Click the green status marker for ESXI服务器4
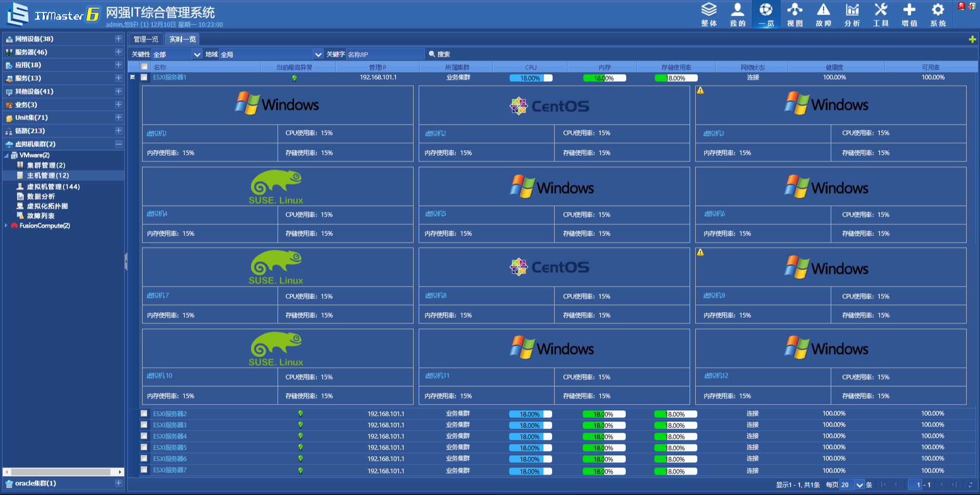Viewport: 980px width, 495px height. [301, 436]
